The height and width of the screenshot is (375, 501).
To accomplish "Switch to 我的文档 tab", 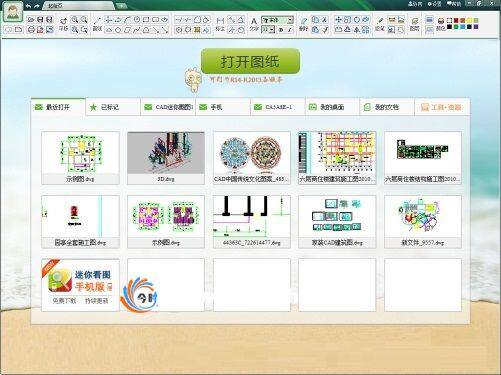I will 387,107.
